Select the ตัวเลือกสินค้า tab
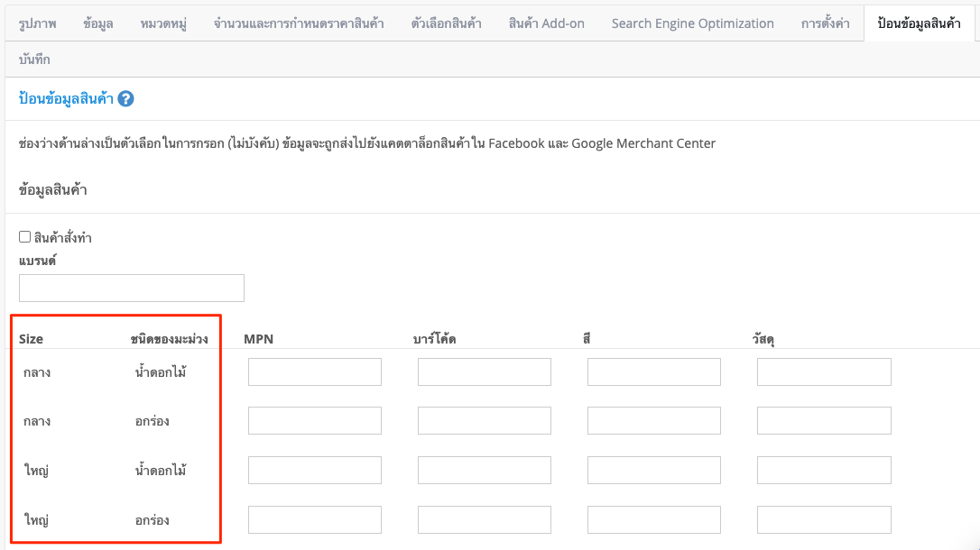Image resolution: width=980 pixels, height=550 pixels. (447, 23)
